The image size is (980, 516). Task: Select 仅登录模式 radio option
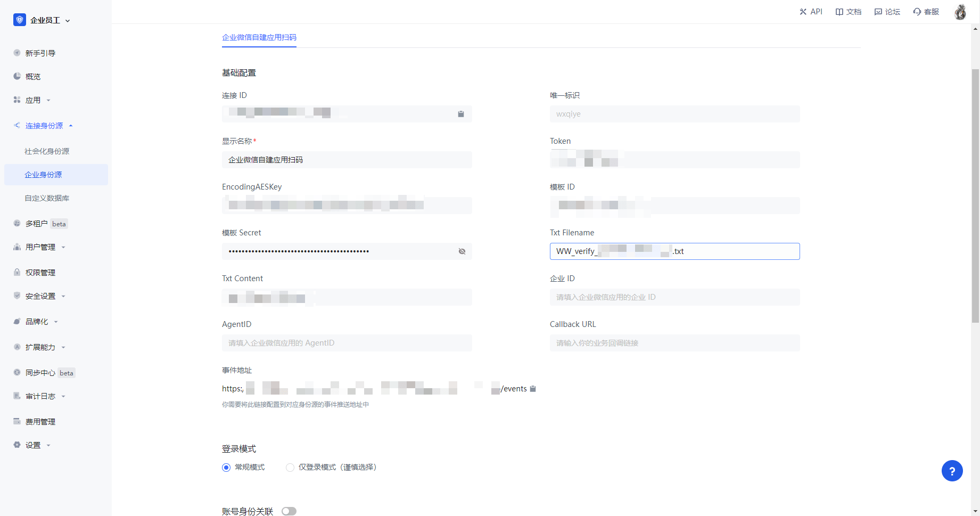[290, 468]
